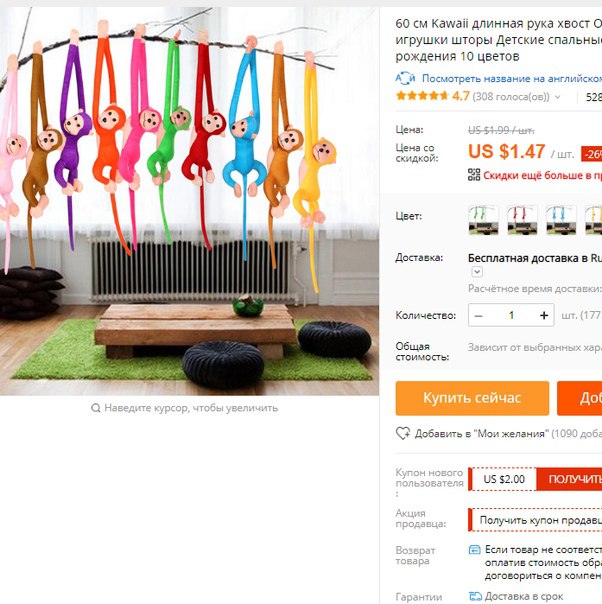Open Посмотреть название на английском link

coord(512,79)
